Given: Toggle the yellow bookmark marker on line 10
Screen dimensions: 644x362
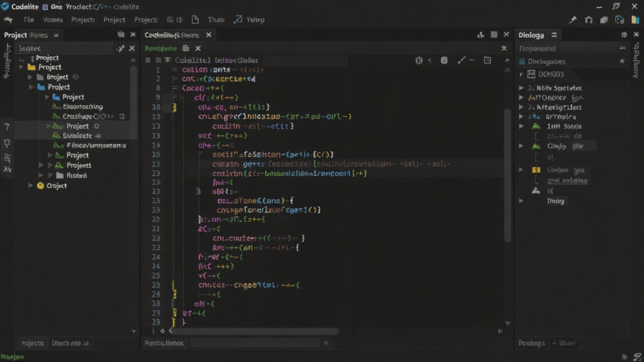Looking at the screenshot, I should click(175, 107).
